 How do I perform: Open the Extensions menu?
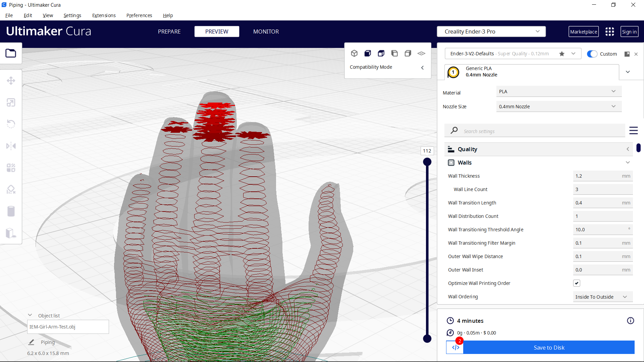pyautogui.click(x=104, y=15)
